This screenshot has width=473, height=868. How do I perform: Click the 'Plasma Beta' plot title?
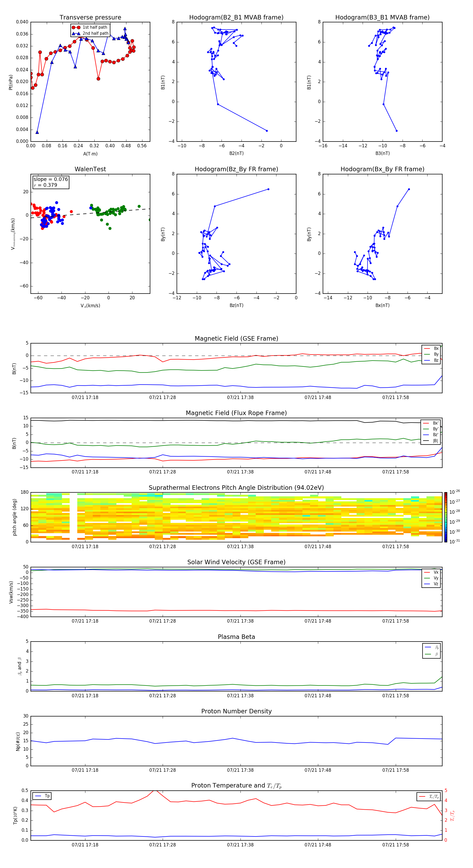tap(236, 637)
